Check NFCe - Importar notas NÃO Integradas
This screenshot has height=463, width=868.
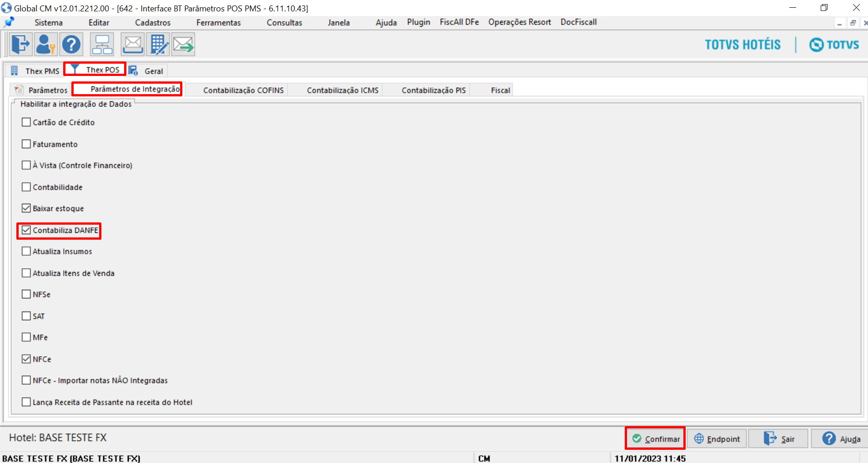26,380
